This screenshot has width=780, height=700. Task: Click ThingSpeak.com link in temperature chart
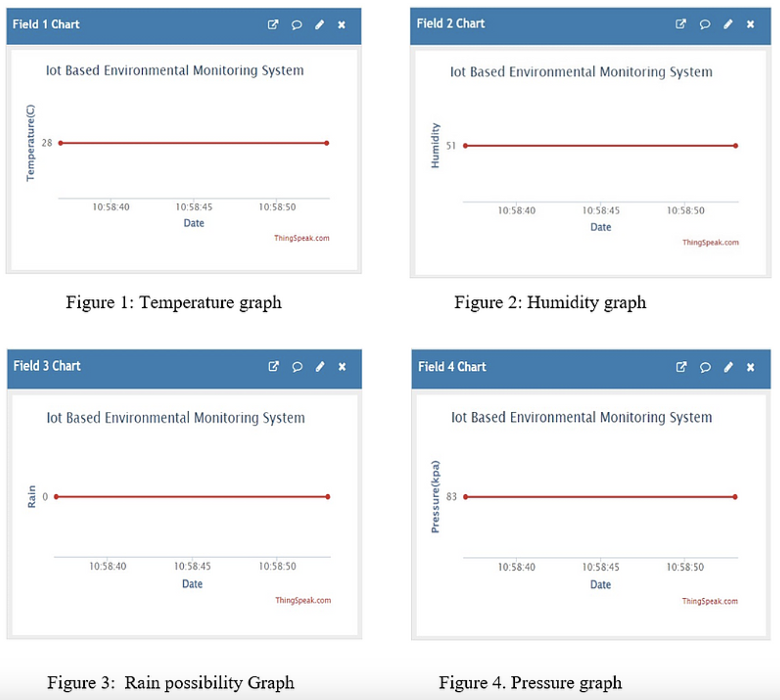point(302,238)
